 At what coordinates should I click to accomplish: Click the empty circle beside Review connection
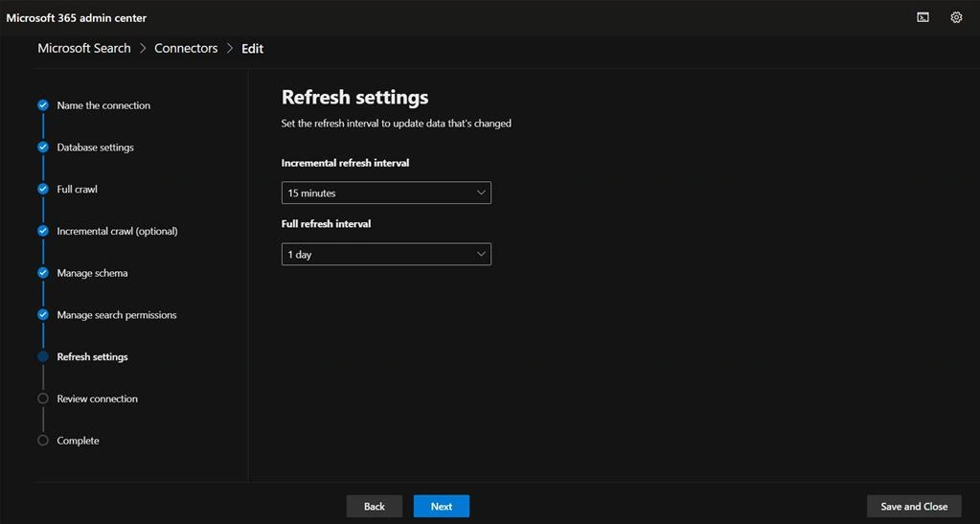click(43, 399)
